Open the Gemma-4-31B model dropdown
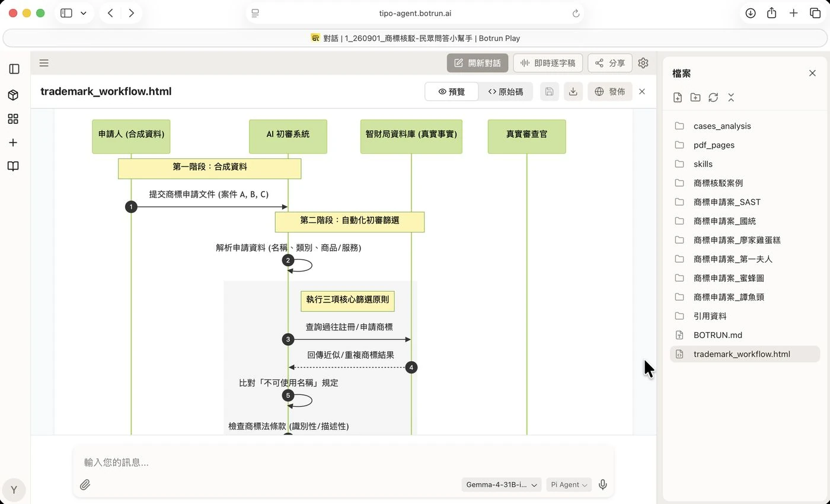The height and width of the screenshot is (504, 830). pos(502,484)
